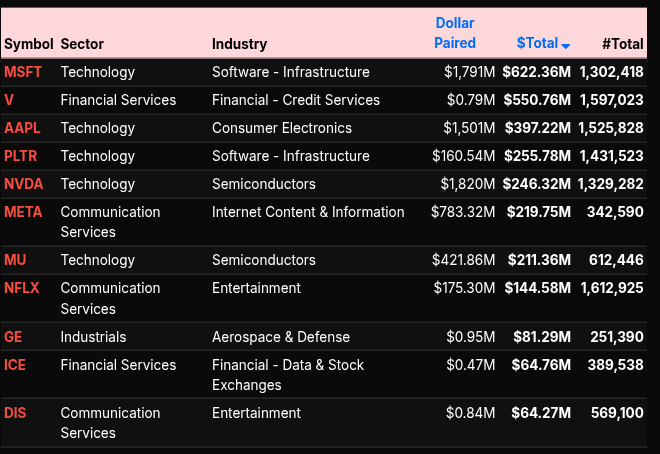Click the NVDA ticker link
This screenshot has height=454, width=660.
click(23, 184)
